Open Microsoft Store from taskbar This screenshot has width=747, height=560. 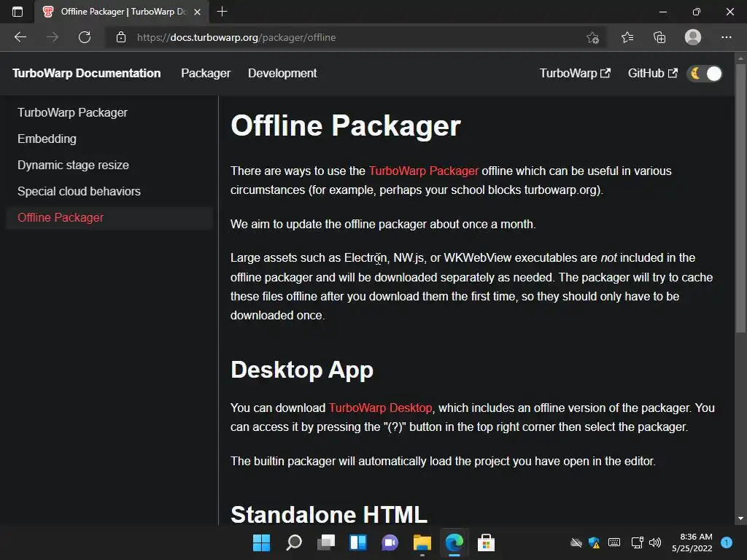point(486,542)
